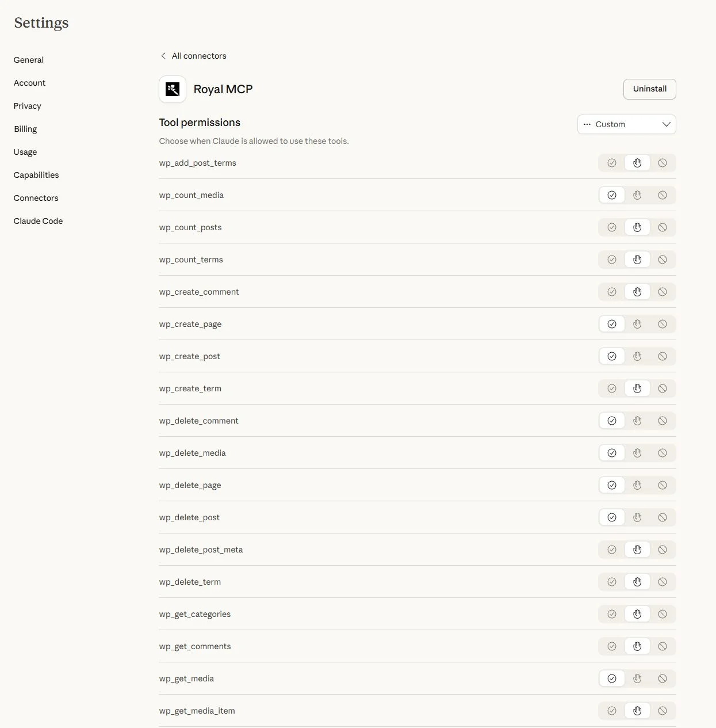Set wp_create_page permission to deny
Screen dimensions: 716x728
663,324
